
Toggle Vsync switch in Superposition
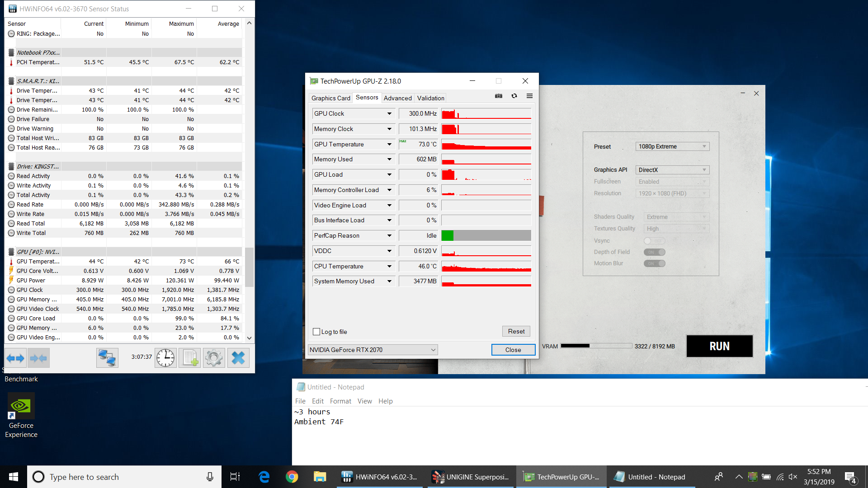click(654, 241)
